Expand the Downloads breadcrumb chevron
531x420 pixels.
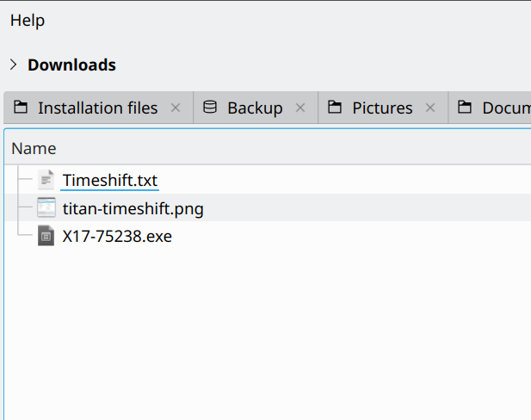tap(14, 65)
